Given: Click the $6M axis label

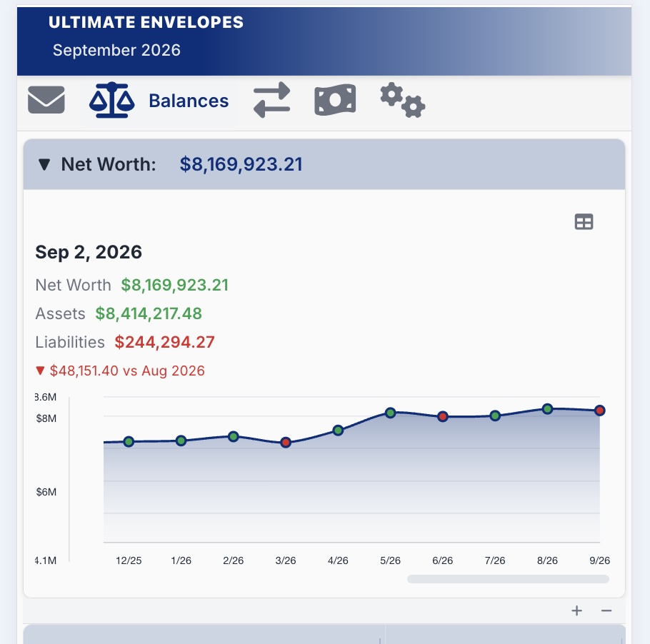Looking at the screenshot, I should point(46,492).
